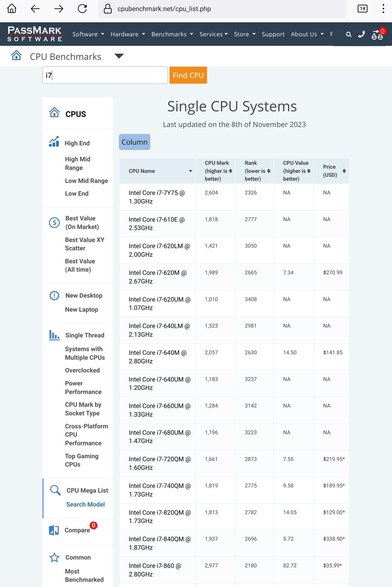This screenshot has width=392, height=587.
Task: Open the browser three-dot menu
Action: tap(383, 9)
